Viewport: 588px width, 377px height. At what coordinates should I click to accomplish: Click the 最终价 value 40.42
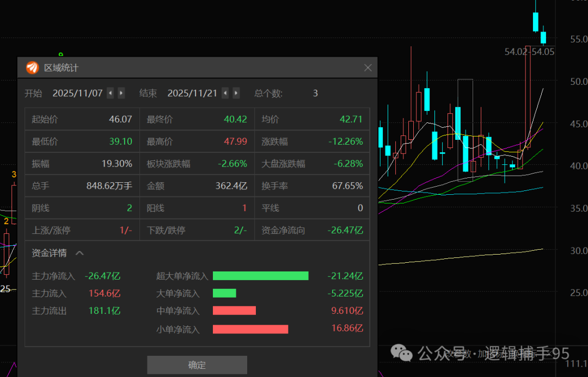point(236,119)
